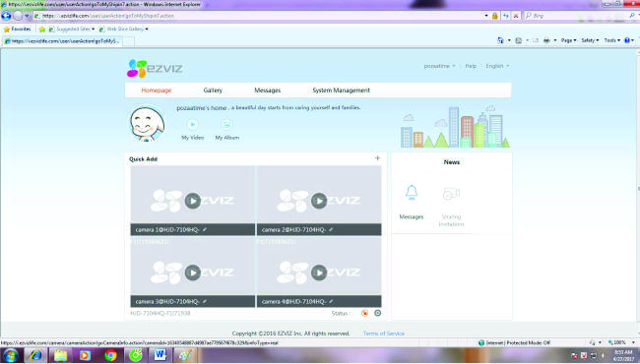Open the Safety menu dropdown
The width and height of the screenshot is (640, 364).
(590, 40)
